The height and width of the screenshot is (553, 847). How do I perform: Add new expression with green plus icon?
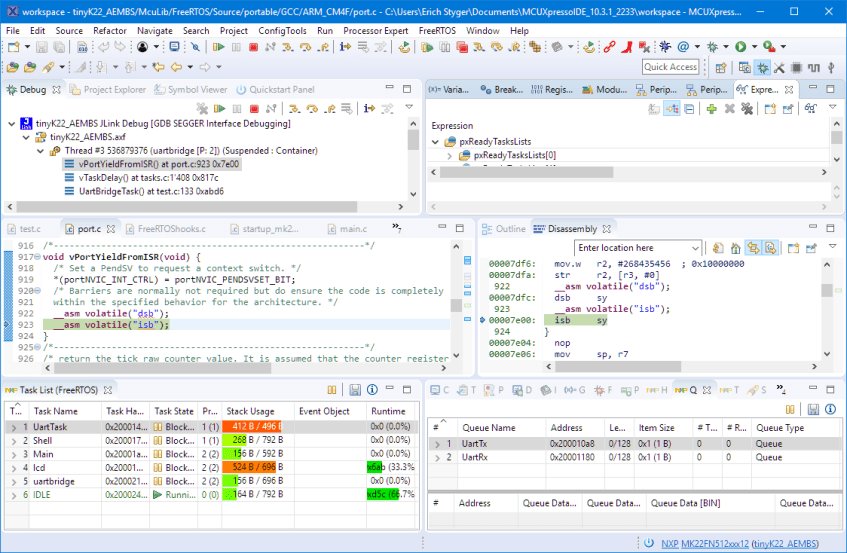coord(711,109)
